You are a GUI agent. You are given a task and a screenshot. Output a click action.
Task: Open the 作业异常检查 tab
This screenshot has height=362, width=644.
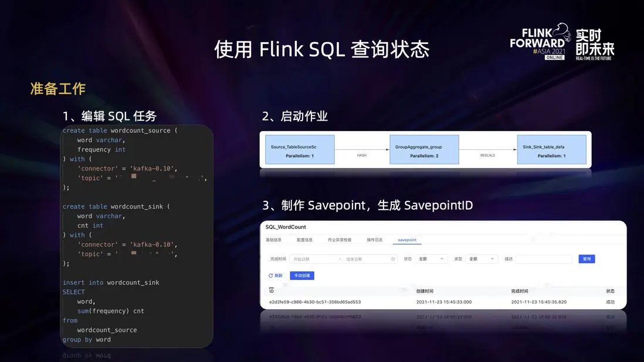(340, 240)
